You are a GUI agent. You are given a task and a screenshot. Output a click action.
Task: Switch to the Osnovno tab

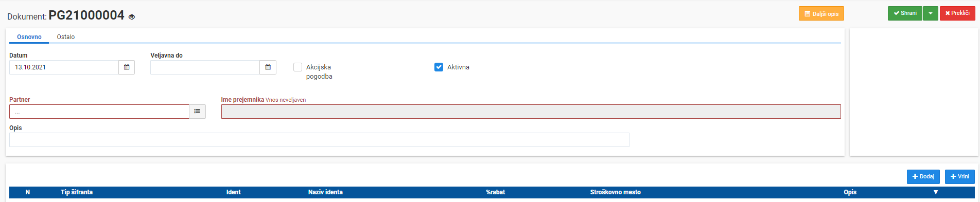tap(29, 37)
